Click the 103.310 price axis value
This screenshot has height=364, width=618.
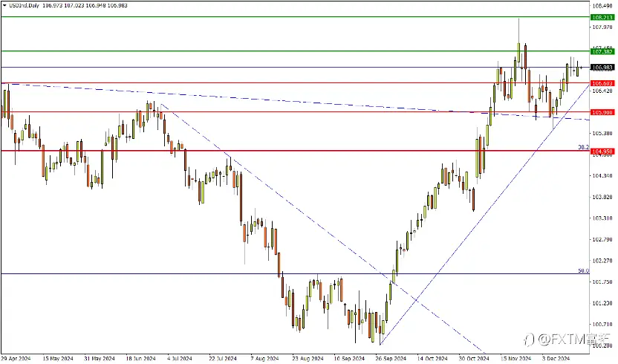(602, 218)
